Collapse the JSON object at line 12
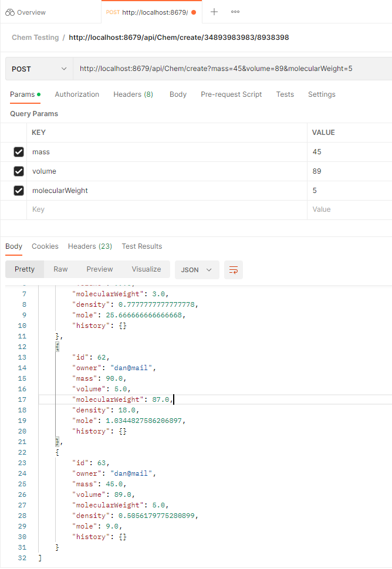 56,346
